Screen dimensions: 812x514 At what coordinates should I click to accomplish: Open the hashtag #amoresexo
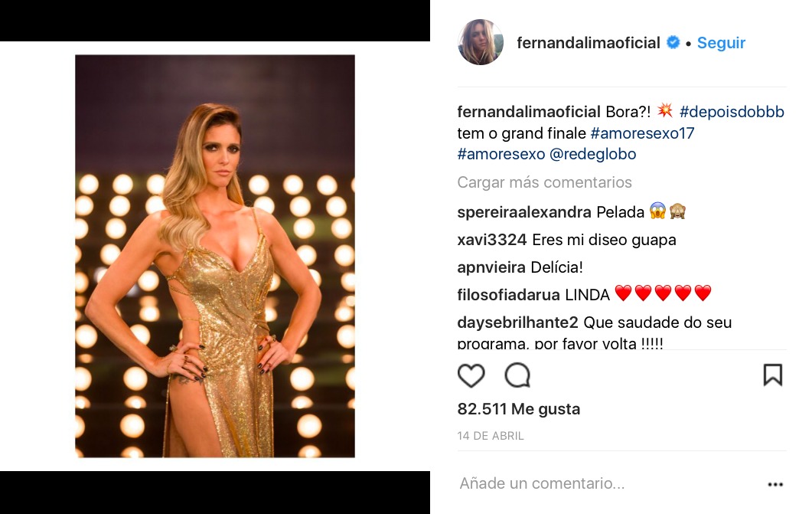[x=494, y=154]
